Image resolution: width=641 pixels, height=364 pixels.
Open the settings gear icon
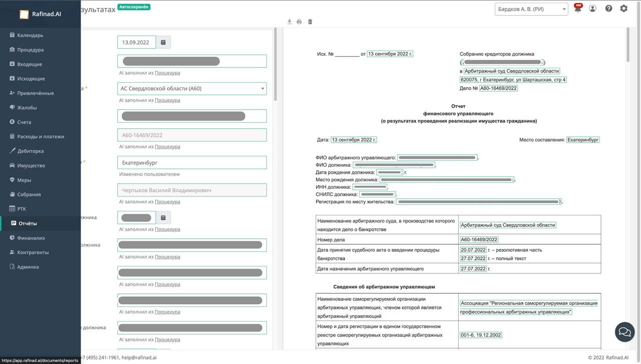point(623,9)
